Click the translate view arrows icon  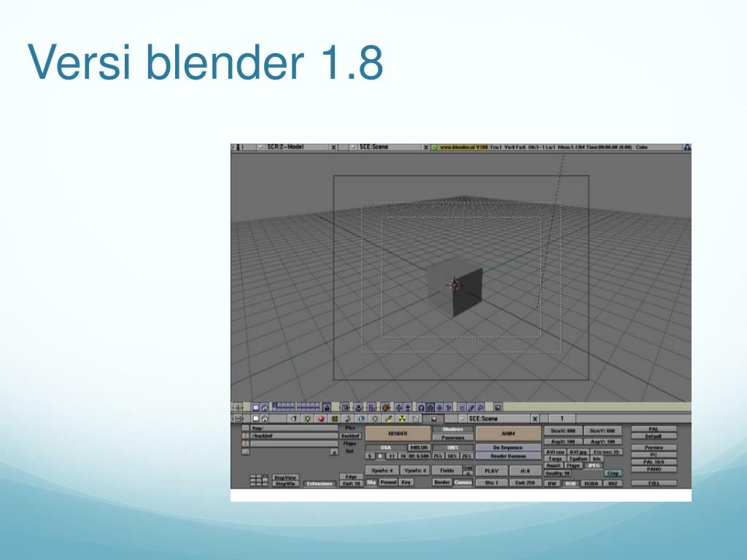click(x=399, y=407)
